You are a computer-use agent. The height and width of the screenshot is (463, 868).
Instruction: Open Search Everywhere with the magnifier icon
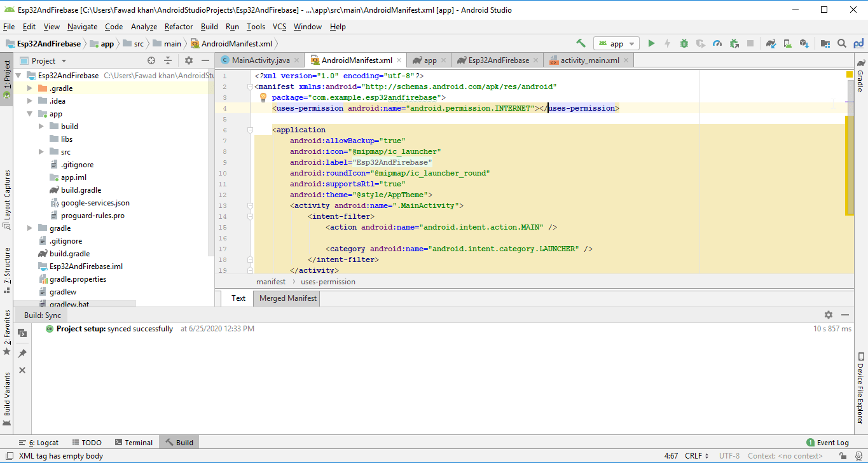pyautogui.click(x=841, y=43)
